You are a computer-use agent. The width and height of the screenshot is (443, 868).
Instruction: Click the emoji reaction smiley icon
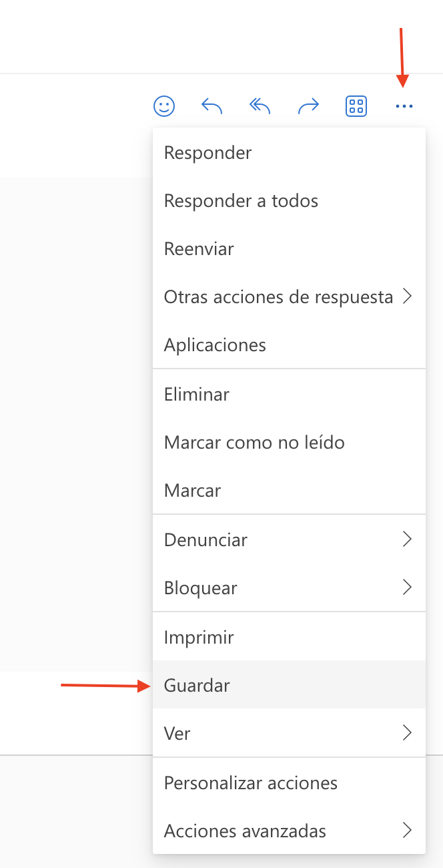pos(164,106)
